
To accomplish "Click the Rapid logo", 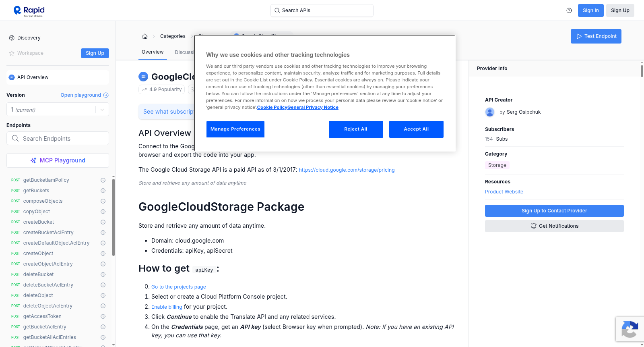I will pyautogui.click(x=29, y=11).
